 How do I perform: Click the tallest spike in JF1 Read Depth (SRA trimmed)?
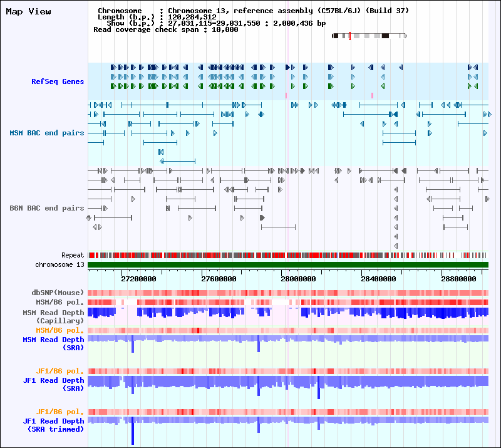click(133, 430)
